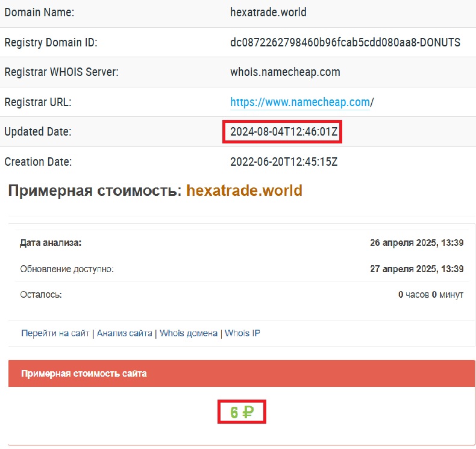Click the red 'Примерная стоимость сайта' header
The width and height of the screenshot is (476, 449).
[84, 374]
